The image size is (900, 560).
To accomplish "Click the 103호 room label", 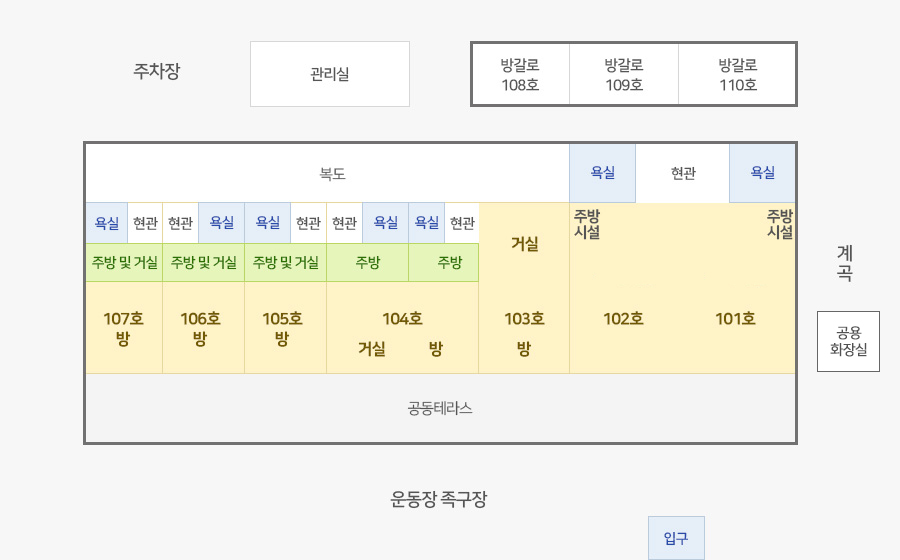I will 524,318.
